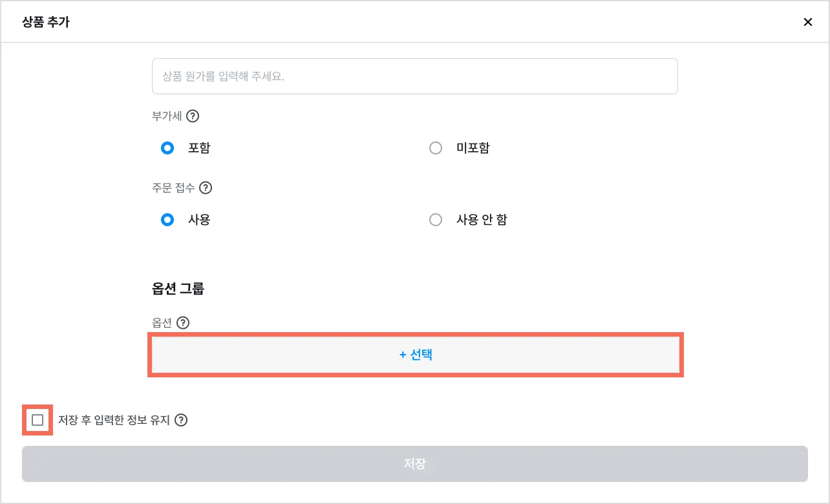Viewport: 830px width, 504px height.
Task: Enable the 저장 후 입력한 정보 유지 checkbox
Action: click(x=37, y=420)
